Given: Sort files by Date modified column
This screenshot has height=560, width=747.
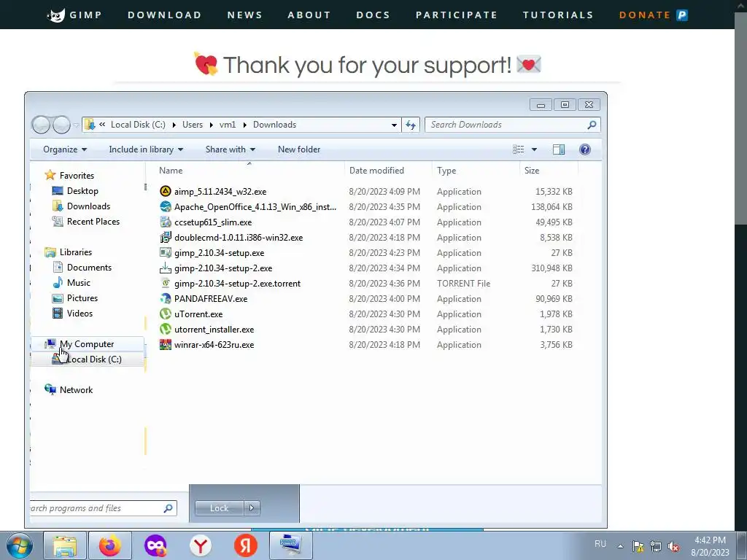Looking at the screenshot, I should tap(376, 171).
